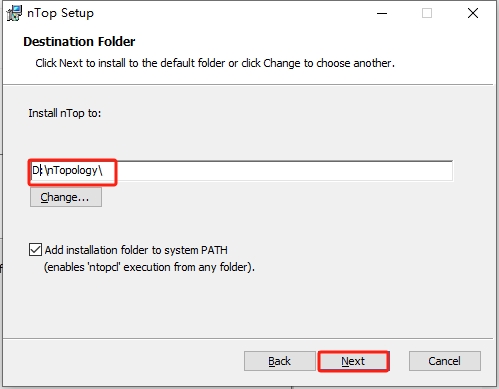Click the 'nTop Setup' title text
499x389 pixels.
click(x=60, y=13)
